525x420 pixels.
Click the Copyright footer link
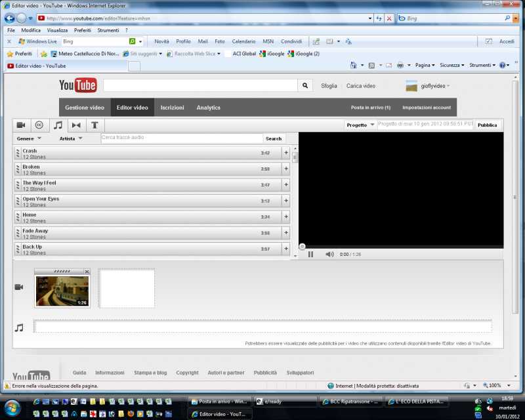coord(187,373)
